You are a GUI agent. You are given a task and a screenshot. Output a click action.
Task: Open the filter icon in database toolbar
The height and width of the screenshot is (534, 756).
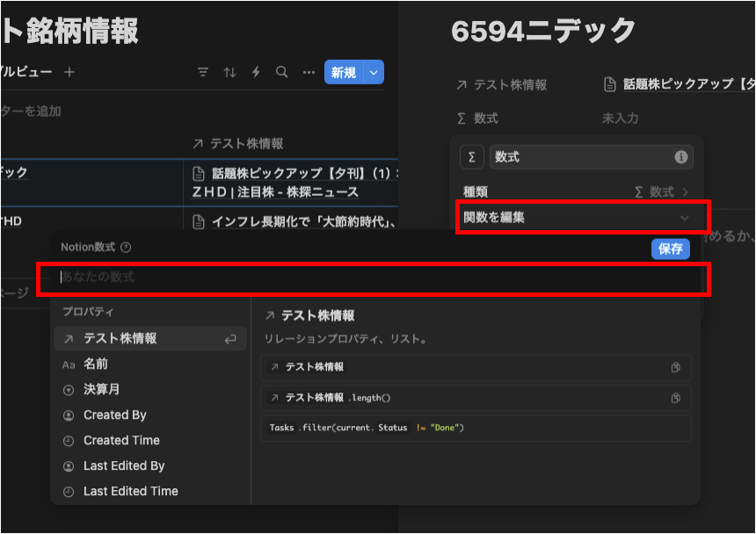(x=203, y=72)
